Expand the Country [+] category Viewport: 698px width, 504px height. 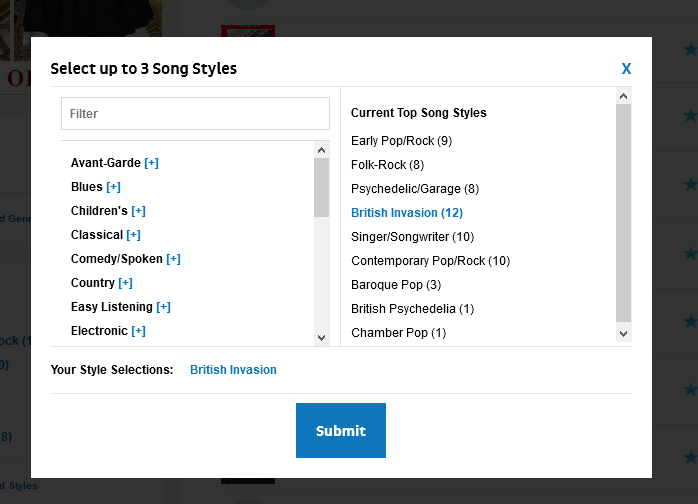pos(125,283)
